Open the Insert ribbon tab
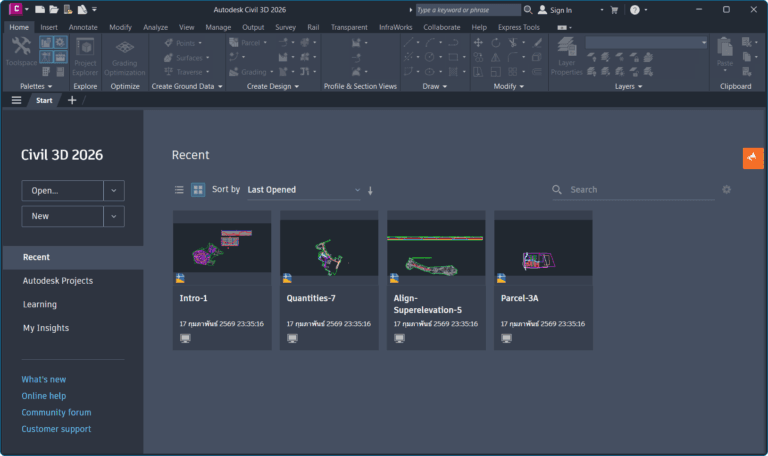The width and height of the screenshot is (768, 456). (x=48, y=27)
